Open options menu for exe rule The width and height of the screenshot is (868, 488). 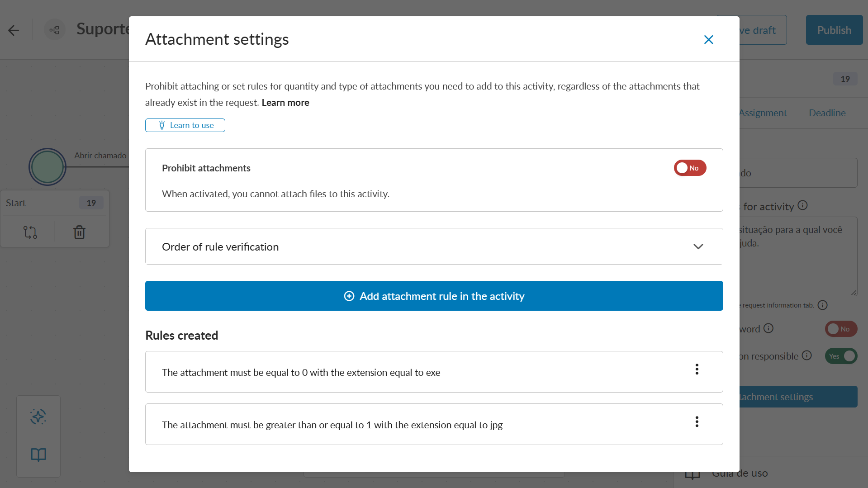(x=697, y=370)
